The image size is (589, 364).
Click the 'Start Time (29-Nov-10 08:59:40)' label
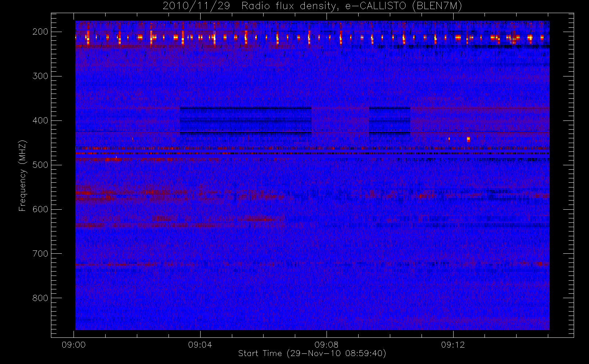pos(312,353)
